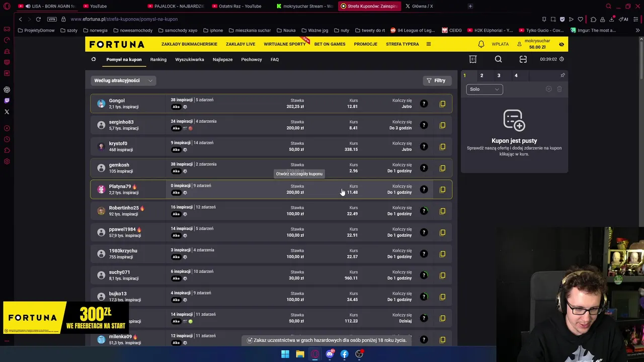Copy krystof0's coupon to bet slip
The image size is (644, 362).
pyautogui.click(x=443, y=147)
